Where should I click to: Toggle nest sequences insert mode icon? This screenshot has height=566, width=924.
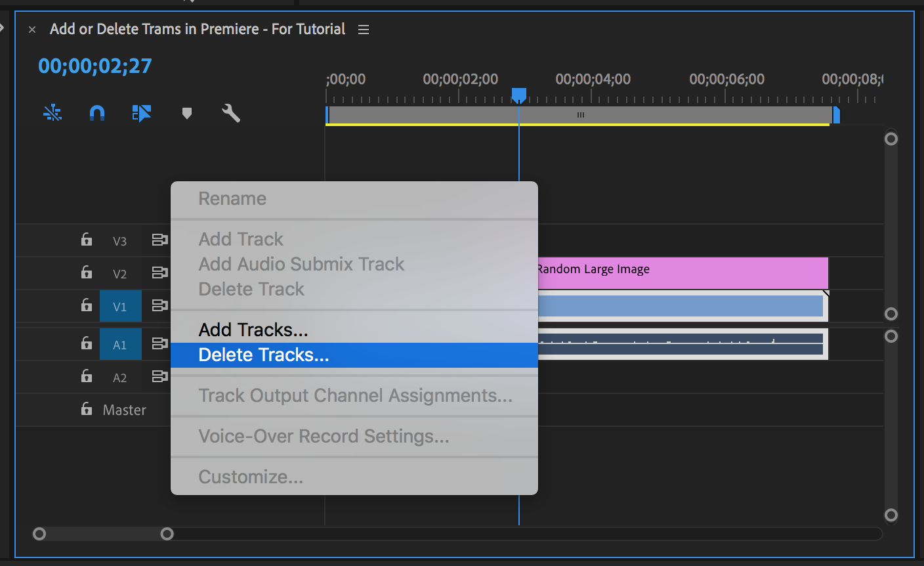pos(52,113)
